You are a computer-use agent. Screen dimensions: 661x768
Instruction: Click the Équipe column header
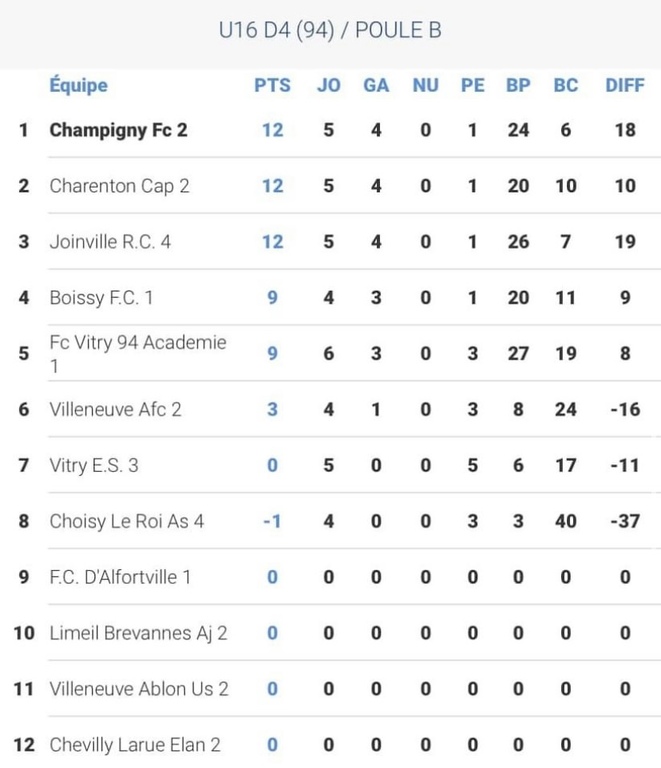78,86
